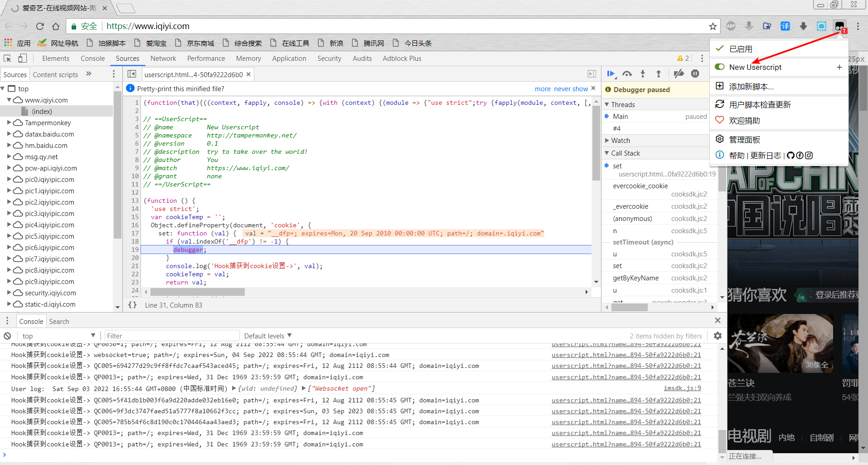Click Pause on exceptions icon
Screen dimensions: 868x465
[x=695, y=74]
